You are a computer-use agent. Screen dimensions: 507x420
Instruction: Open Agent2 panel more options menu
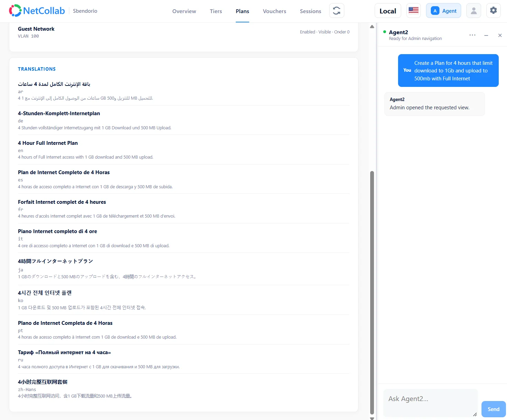[x=472, y=35]
